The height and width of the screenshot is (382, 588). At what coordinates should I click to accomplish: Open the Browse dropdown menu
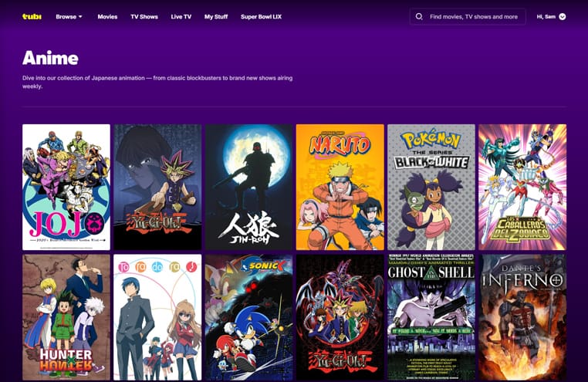(x=69, y=16)
